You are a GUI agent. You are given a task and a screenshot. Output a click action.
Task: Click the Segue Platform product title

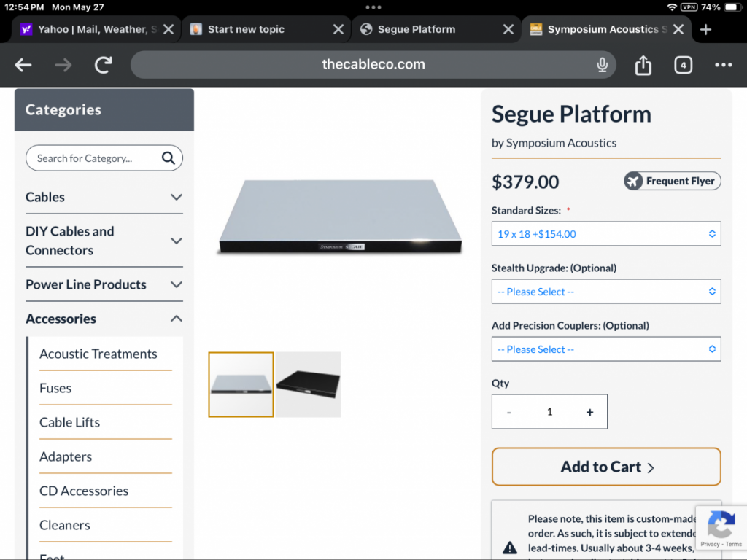571,114
